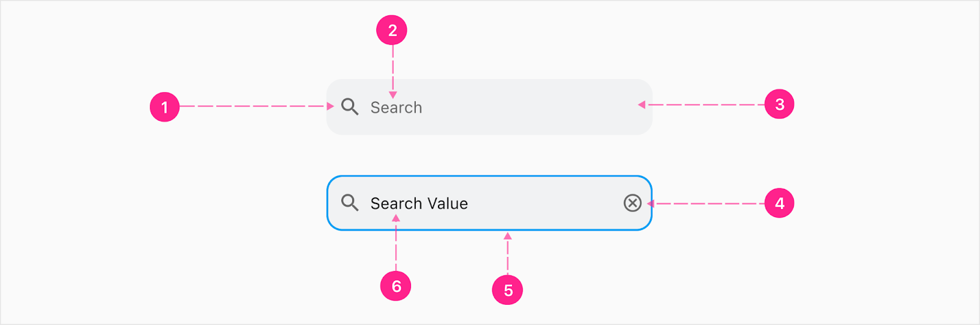The image size is (980, 325).
Task: Click the dashed arrow line above badge 6
Action: [x=396, y=243]
